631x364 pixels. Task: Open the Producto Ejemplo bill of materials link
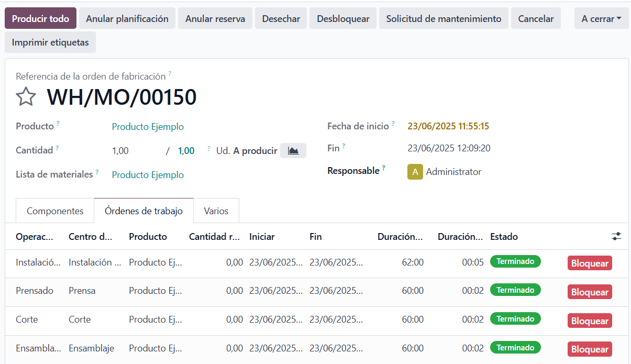[148, 175]
